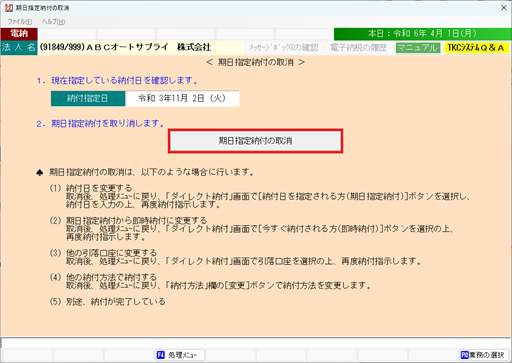Click the 納付指定日 label
Screen dimensions: 512x363
tap(88, 98)
